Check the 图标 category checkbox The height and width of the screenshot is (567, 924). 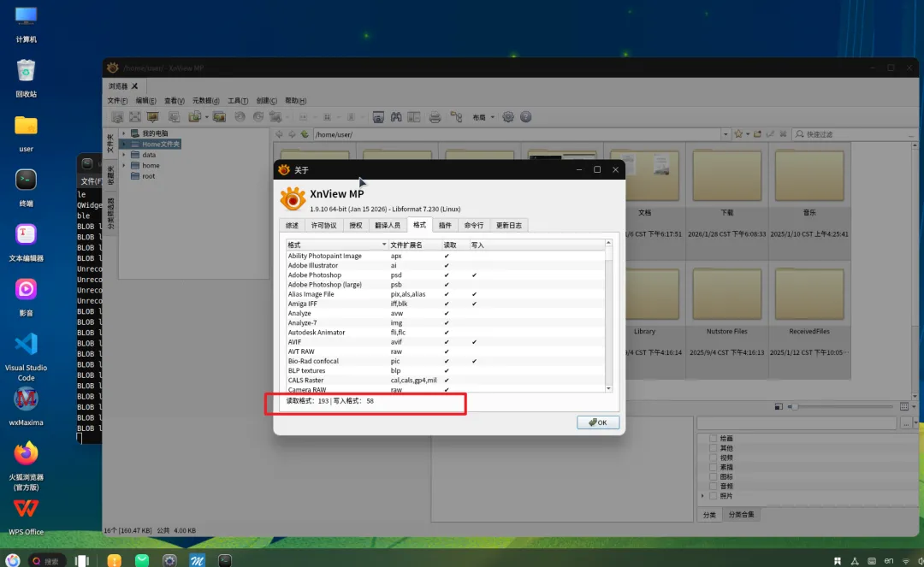(x=713, y=476)
